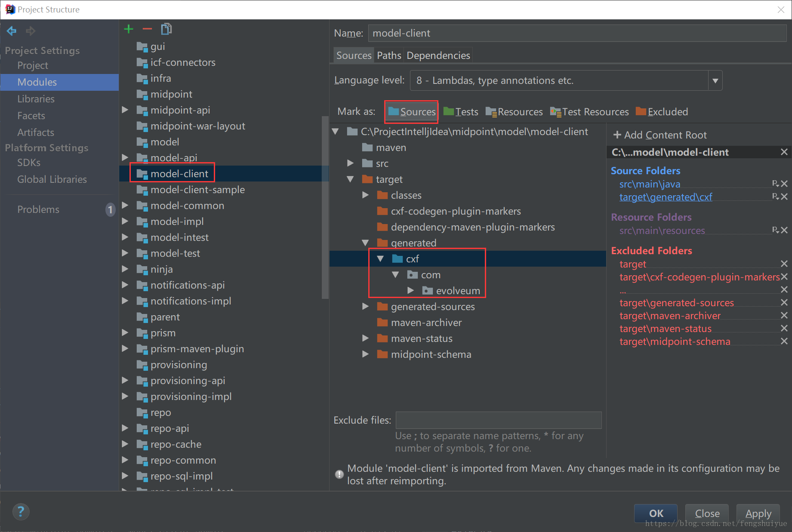Click the Name input field

[577, 33]
